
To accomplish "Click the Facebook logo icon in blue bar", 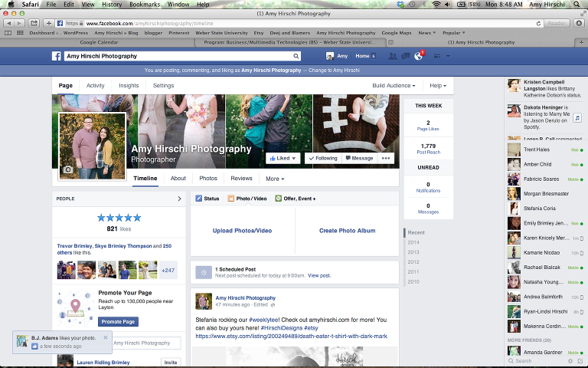I will pyautogui.click(x=56, y=56).
